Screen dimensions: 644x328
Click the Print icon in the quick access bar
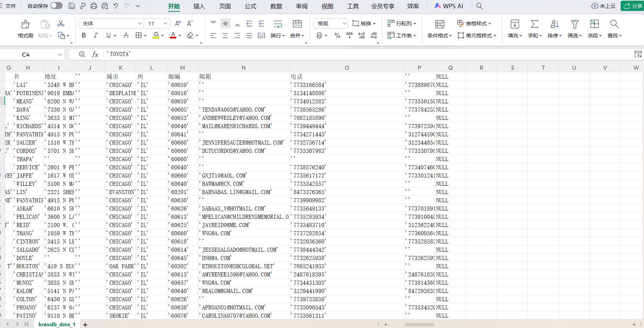click(x=94, y=6)
